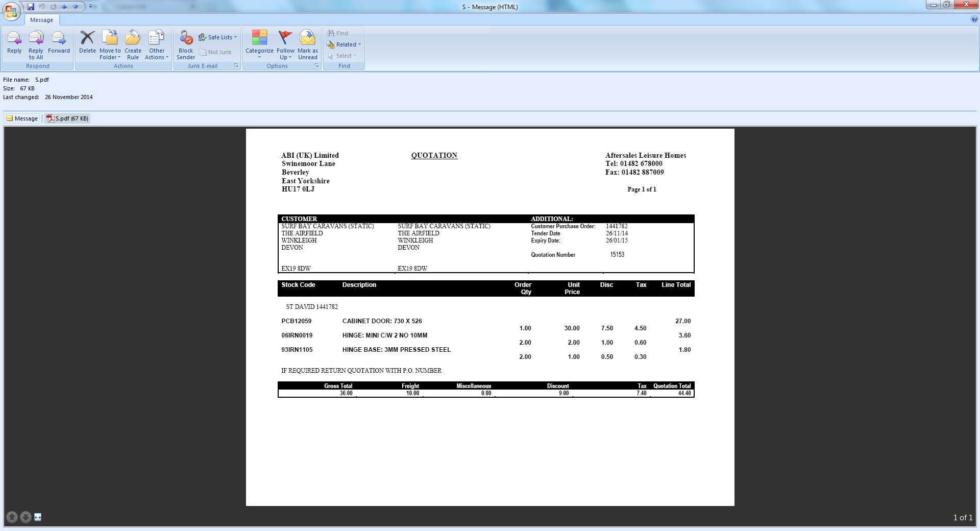Click the Reply button in the ribbon
Screen dimensions: 980x531
(14, 43)
